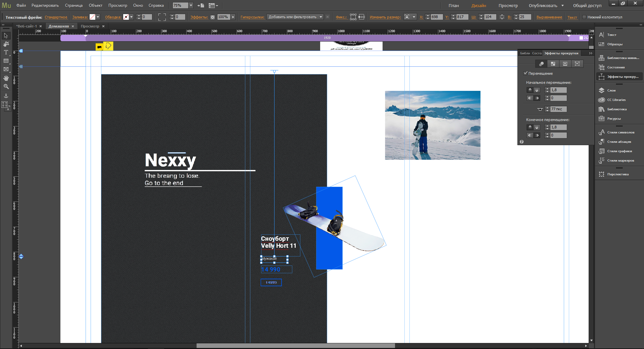This screenshot has width=644, height=349.
Task: Open the 75% zoom level dropdown
Action: click(191, 5)
